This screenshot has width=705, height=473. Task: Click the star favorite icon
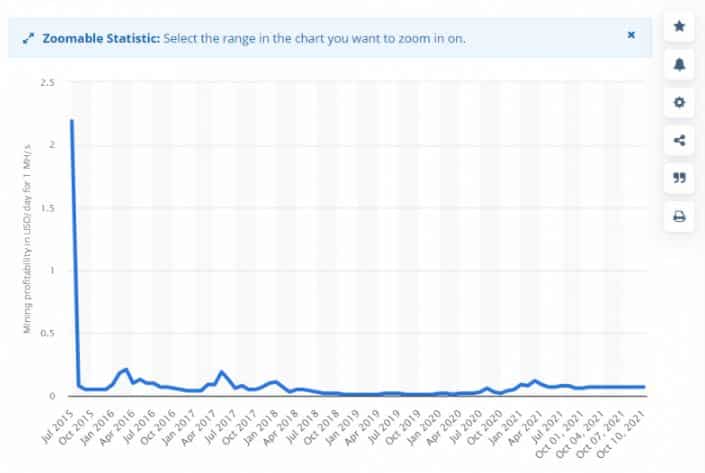click(x=679, y=26)
